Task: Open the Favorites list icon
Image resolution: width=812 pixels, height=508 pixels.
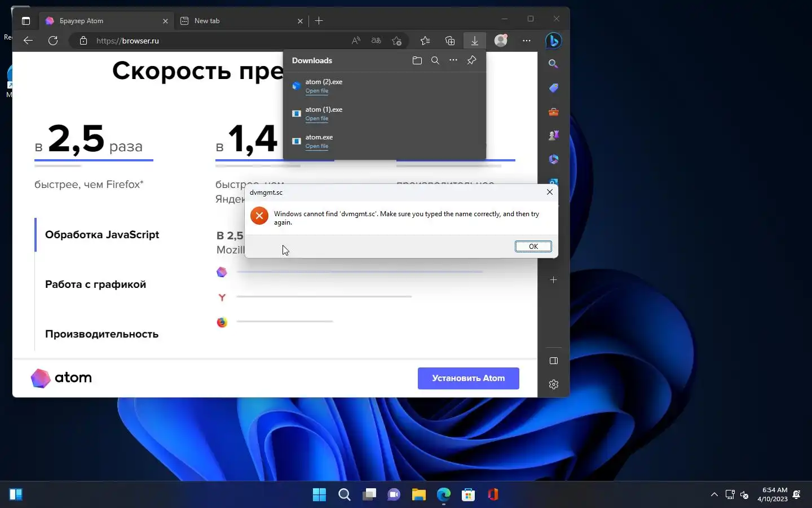Action: point(425,41)
